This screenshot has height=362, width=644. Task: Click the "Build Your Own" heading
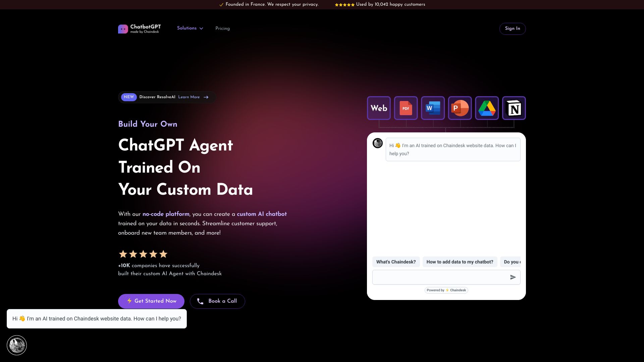(148, 124)
